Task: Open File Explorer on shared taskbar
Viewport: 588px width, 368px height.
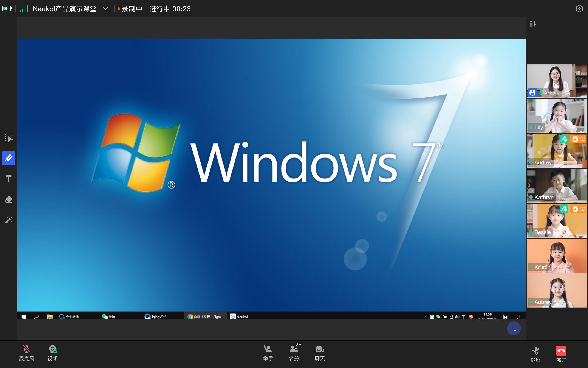Action: pyautogui.click(x=50, y=317)
